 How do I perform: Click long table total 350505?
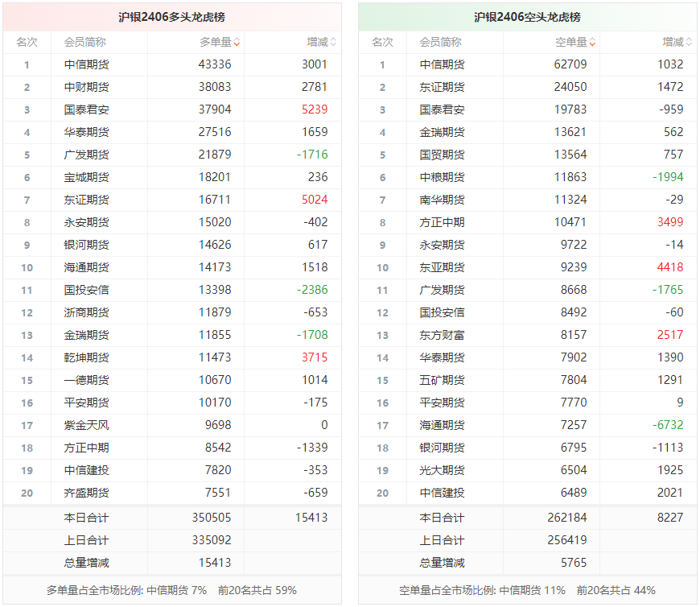(212, 518)
